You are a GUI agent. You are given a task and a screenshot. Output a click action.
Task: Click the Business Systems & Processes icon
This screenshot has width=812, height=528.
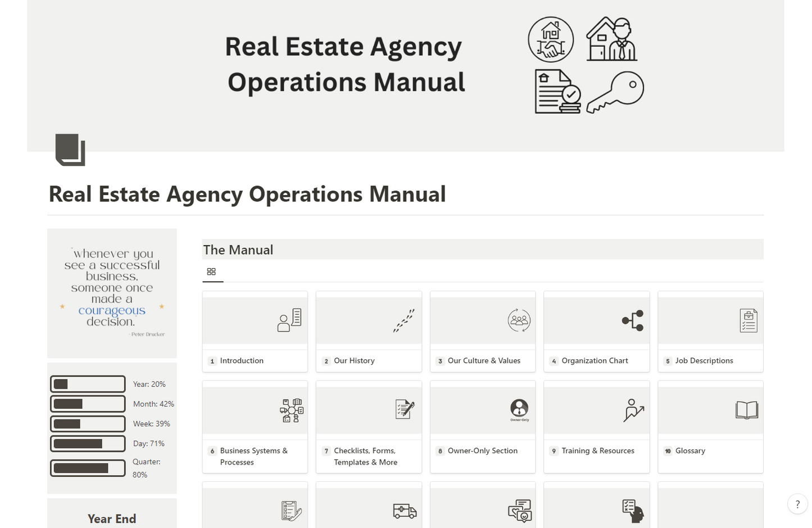[x=292, y=410]
